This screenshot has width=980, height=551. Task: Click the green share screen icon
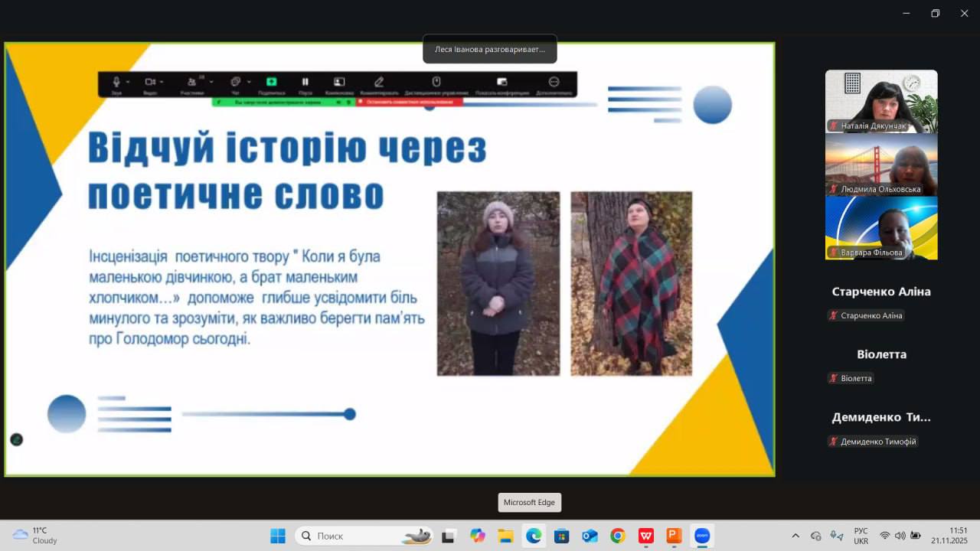(271, 81)
